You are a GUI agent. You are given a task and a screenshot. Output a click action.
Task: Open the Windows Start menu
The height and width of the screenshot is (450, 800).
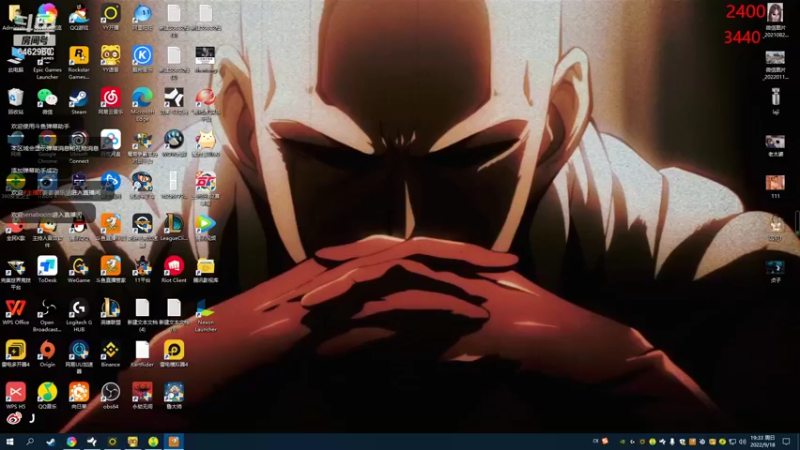tap(9, 441)
